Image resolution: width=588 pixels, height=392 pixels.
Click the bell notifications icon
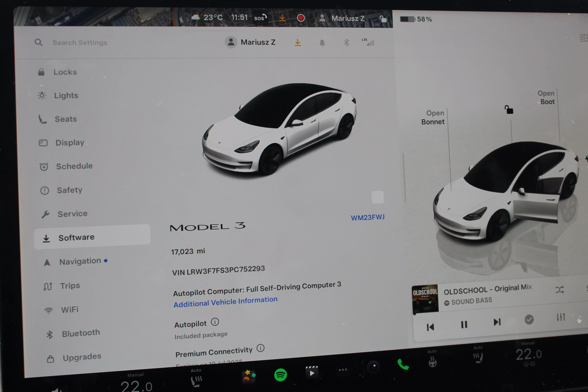coord(322,43)
